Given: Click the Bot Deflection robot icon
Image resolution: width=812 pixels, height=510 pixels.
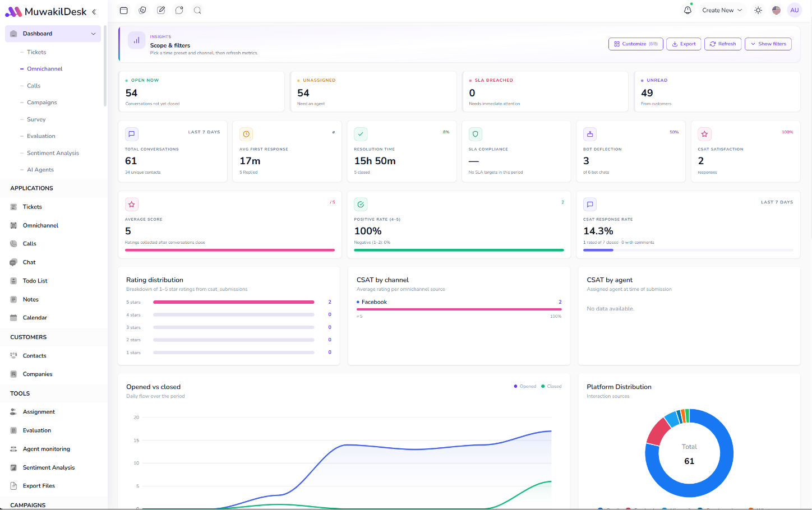Looking at the screenshot, I should (590, 134).
